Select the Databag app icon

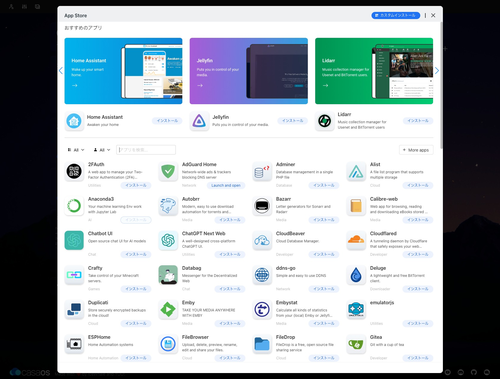(168, 275)
